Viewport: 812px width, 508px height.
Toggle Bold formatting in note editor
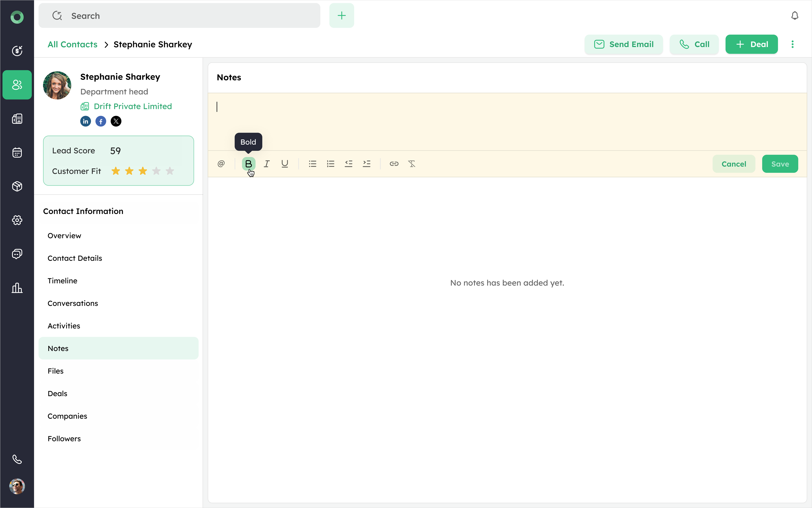(x=248, y=164)
